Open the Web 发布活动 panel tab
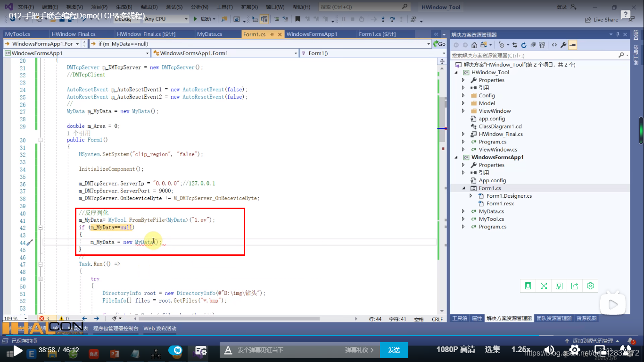This screenshot has height=362, width=644. coord(160,328)
